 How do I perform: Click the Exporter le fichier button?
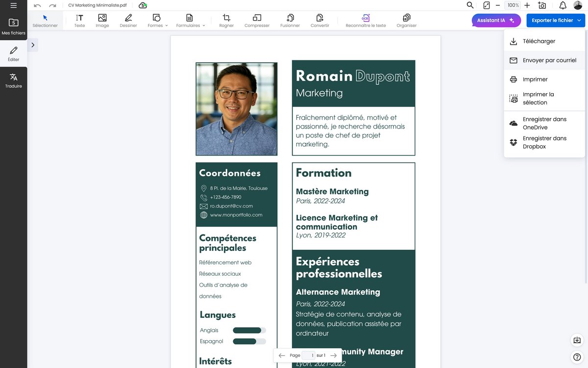click(x=556, y=20)
